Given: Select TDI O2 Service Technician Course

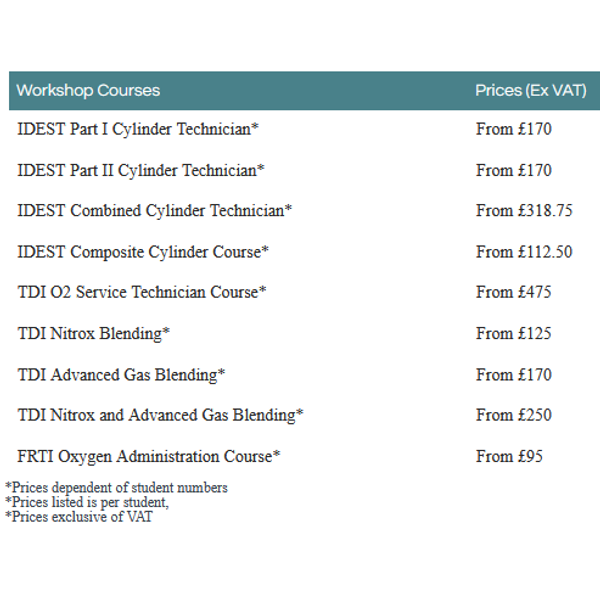Looking at the screenshot, I should click(x=142, y=292).
